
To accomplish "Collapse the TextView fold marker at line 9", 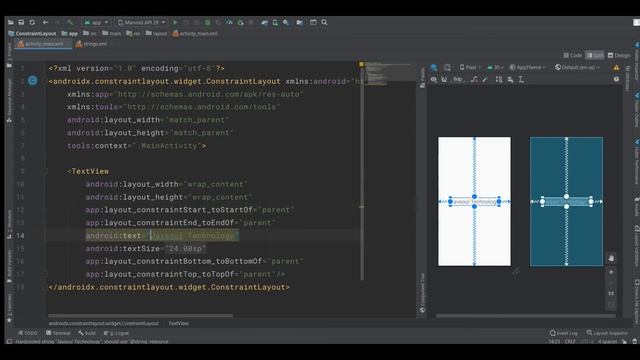I will pyautogui.click(x=45, y=171).
